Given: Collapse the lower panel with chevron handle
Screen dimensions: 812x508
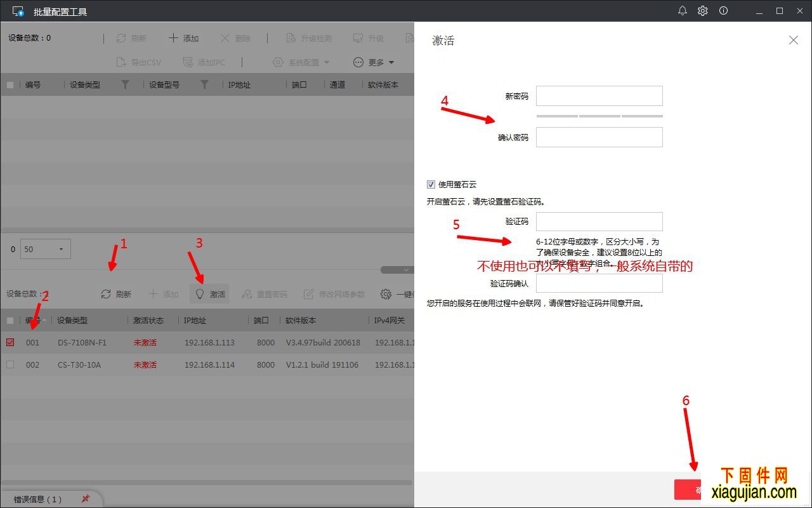Looking at the screenshot, I should point(406,270).
